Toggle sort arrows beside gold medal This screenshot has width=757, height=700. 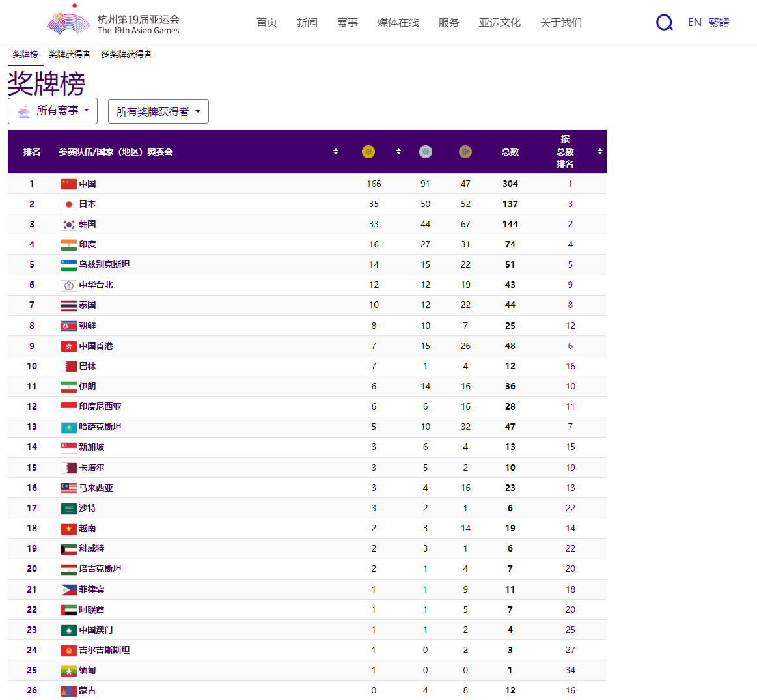click(398, 152)
